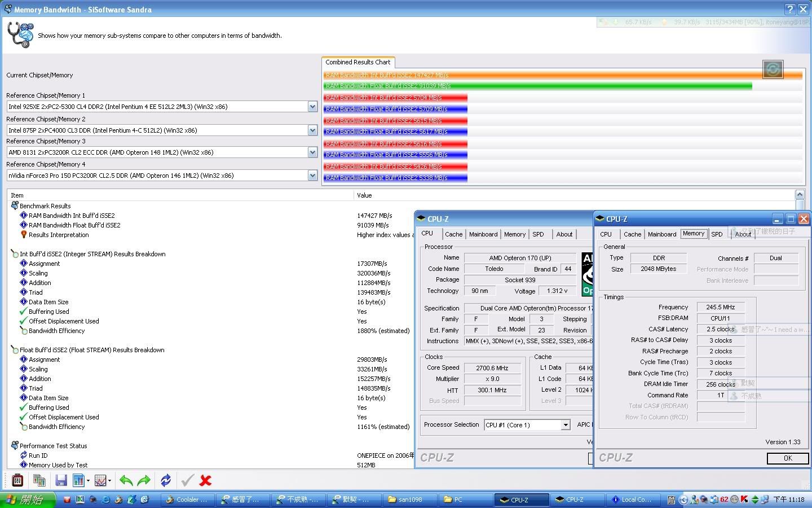Click the grey checkmark OK icon
Viewport: 812px width, 508px height.
[187, 480]
